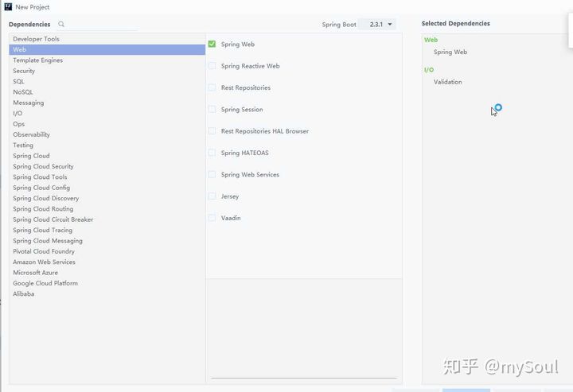Select the Developer Tools category
The image size is (573, 392).
pos(107,39)
